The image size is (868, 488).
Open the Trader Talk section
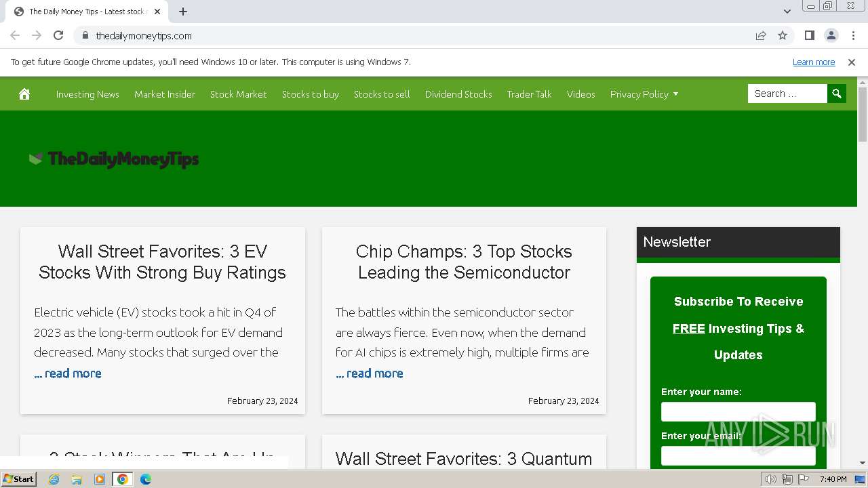pyautogui.click(x=530, y=94)
